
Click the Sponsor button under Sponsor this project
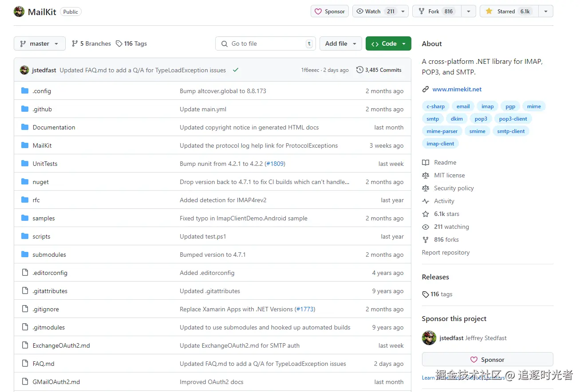(488, 360)
